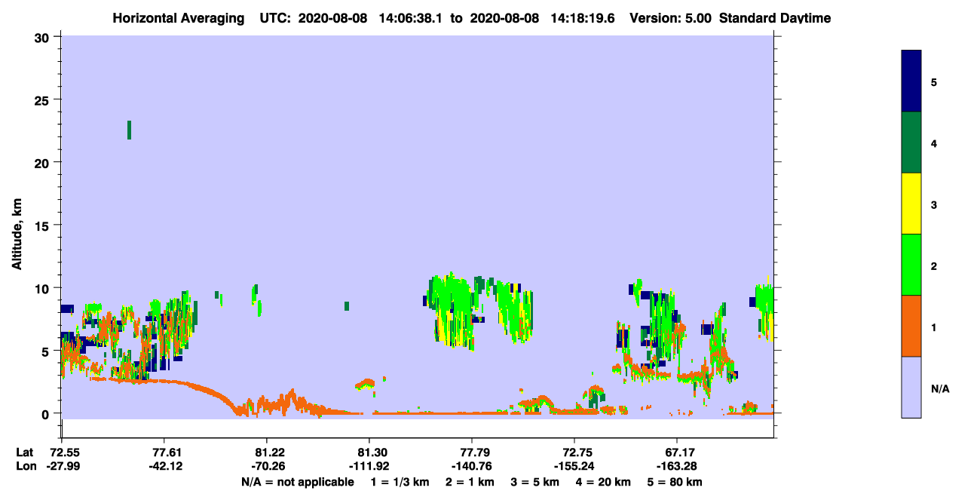Click legend text '1 = 1/3 km'

coord(400,482)
